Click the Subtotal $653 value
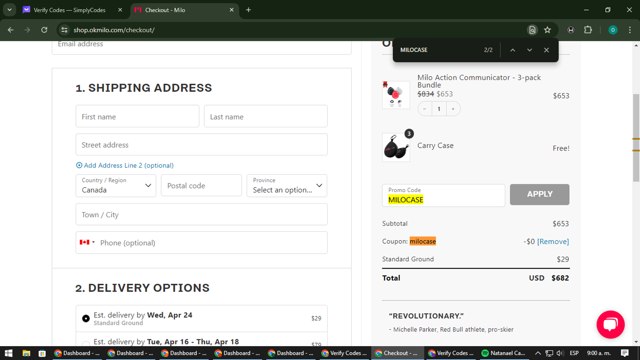Image resolution: width=640 pixels, height=360 pixels. coord(560,224)
